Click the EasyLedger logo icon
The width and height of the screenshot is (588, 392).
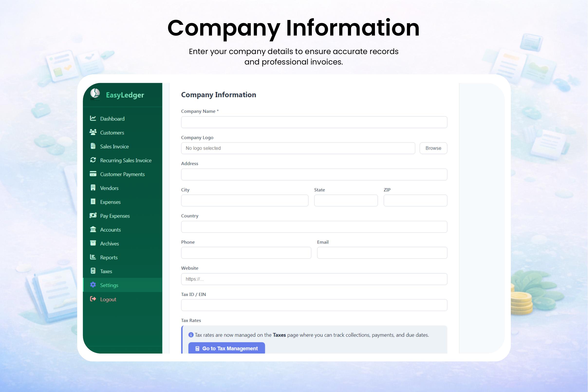pos(95,94)
